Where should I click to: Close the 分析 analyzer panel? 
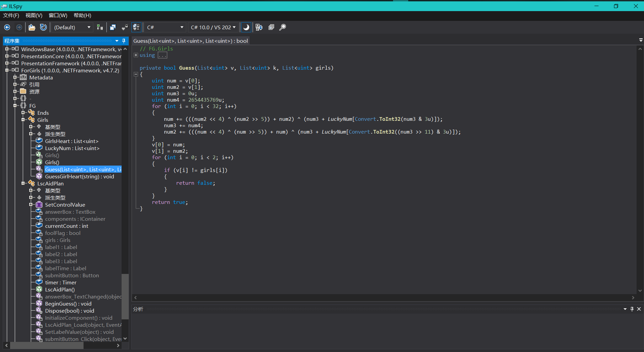click(x=639, y=309)
